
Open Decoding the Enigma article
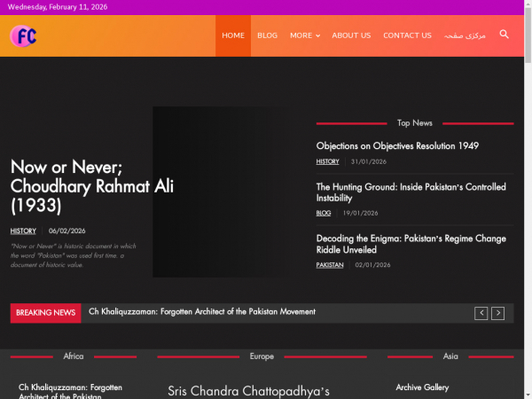411,244
